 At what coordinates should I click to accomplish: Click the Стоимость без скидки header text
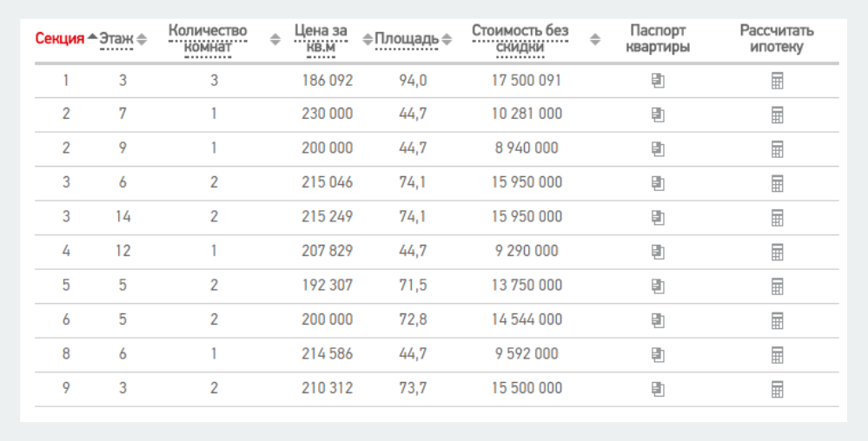click(x=520, y=39)
